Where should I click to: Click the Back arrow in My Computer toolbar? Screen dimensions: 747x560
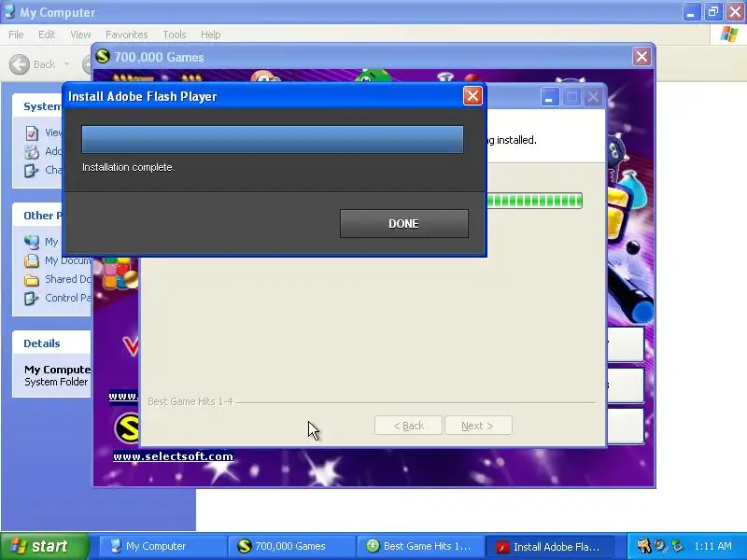point(20,64)
